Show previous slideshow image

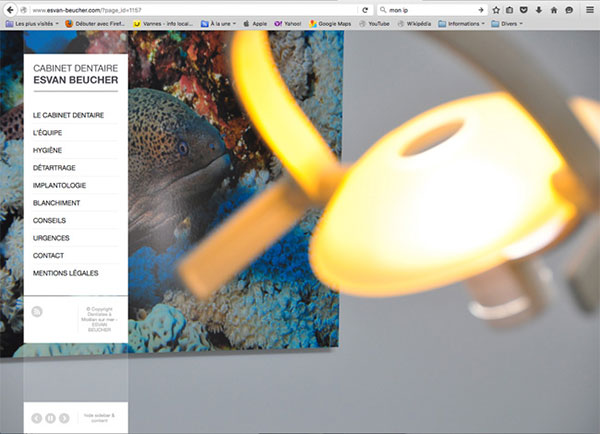pyautogui.click(x=37, y=418)
